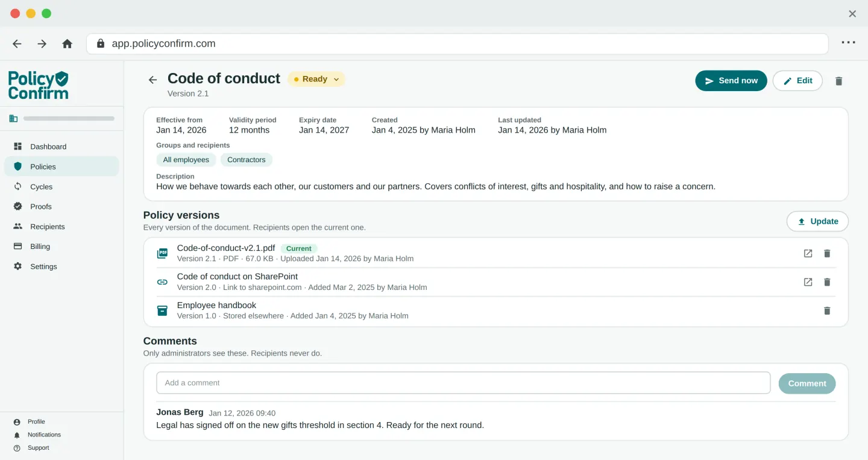
Task: Open Dashboard in the sidebar
Action: point(61,147)
